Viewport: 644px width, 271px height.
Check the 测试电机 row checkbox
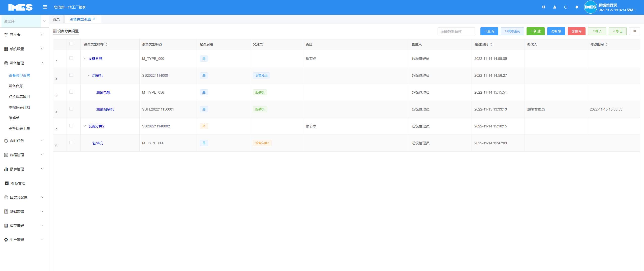point(71,92)
